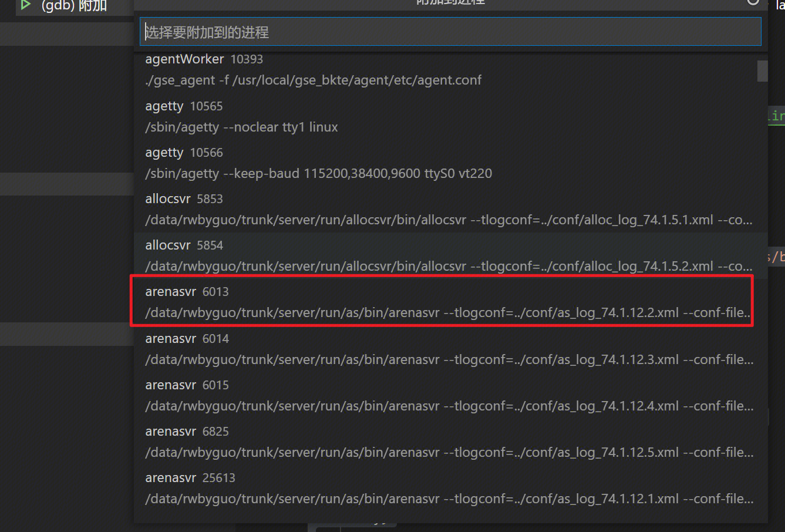Click the agetty --noclear tty1 command line
The height and width of the screenshot is (532, 785).
[241, 127]
